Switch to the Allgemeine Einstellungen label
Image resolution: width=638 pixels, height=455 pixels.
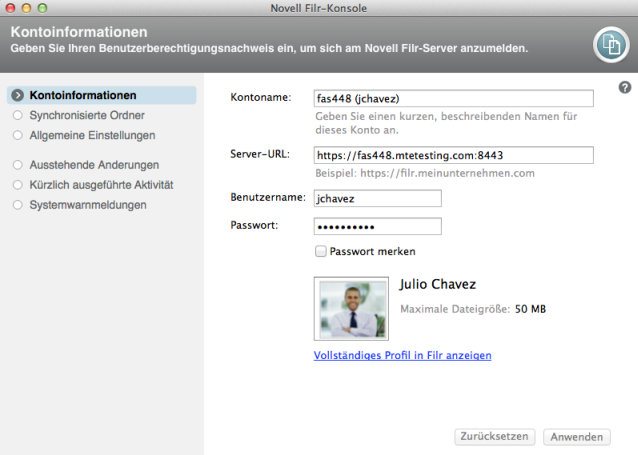pos(92,135)
